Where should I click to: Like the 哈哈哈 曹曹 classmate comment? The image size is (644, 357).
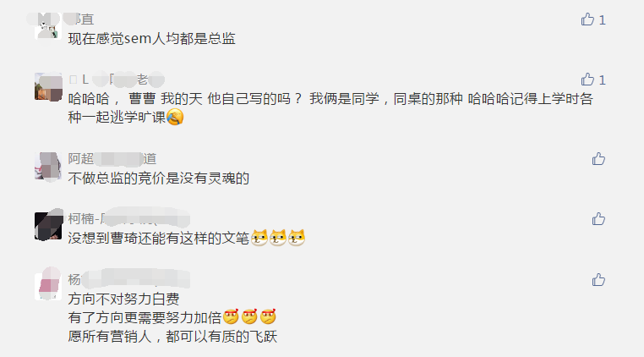pos(587,80)
